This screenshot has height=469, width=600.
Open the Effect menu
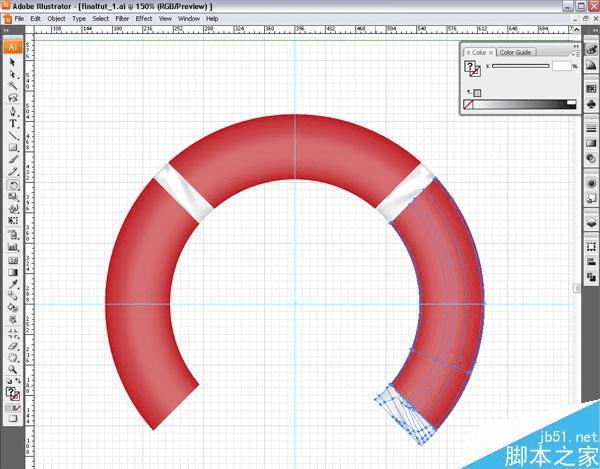144,18
